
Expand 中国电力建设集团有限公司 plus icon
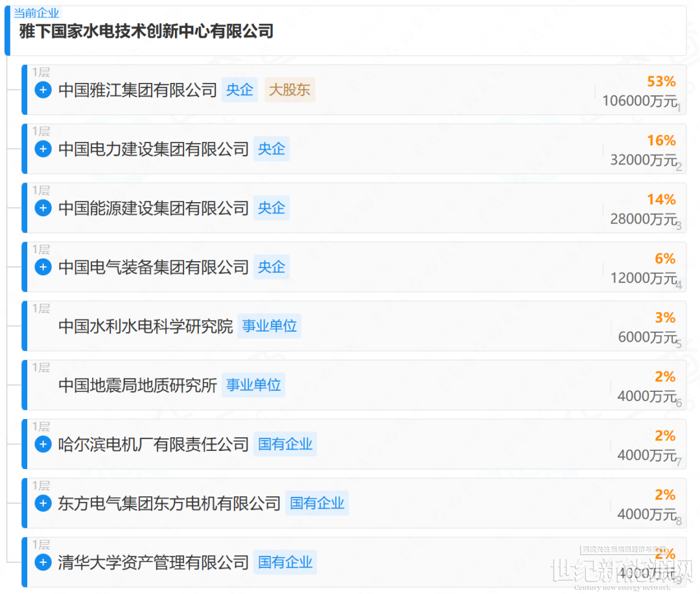(43, 149)
